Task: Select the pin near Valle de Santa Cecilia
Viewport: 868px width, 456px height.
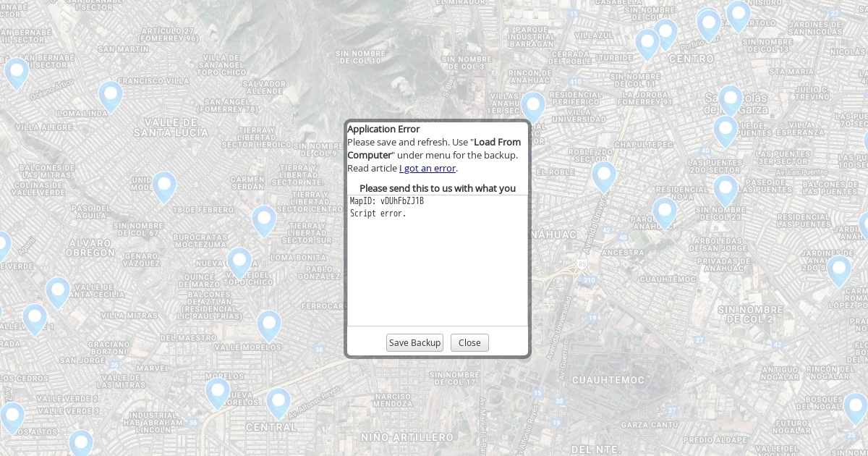Action: [58, 291]
